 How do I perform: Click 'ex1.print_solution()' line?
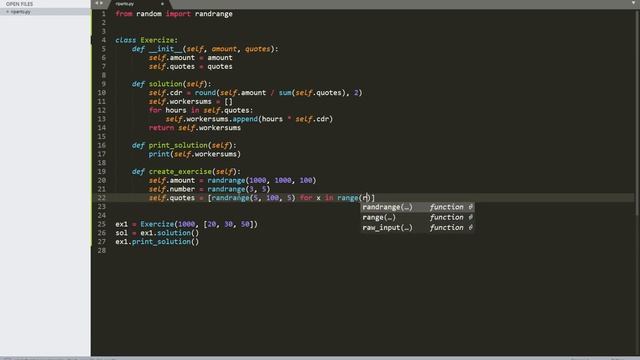click(x=157, y=242)
